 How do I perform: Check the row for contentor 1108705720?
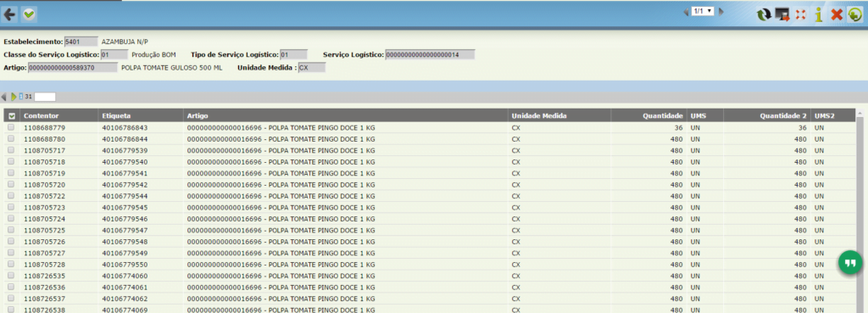point(11,184)
